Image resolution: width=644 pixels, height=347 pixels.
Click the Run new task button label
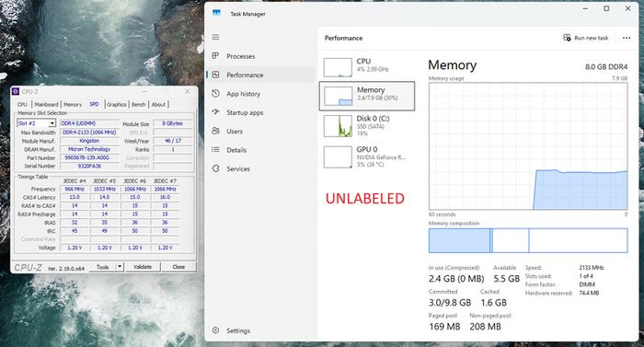592,38
